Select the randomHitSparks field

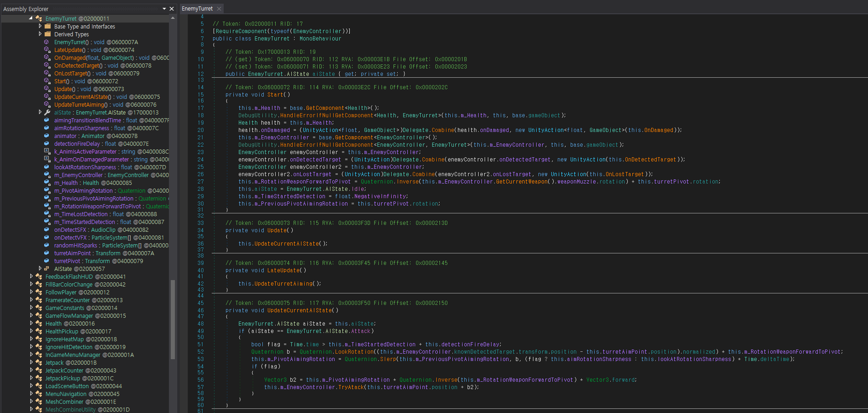(111, 245)
